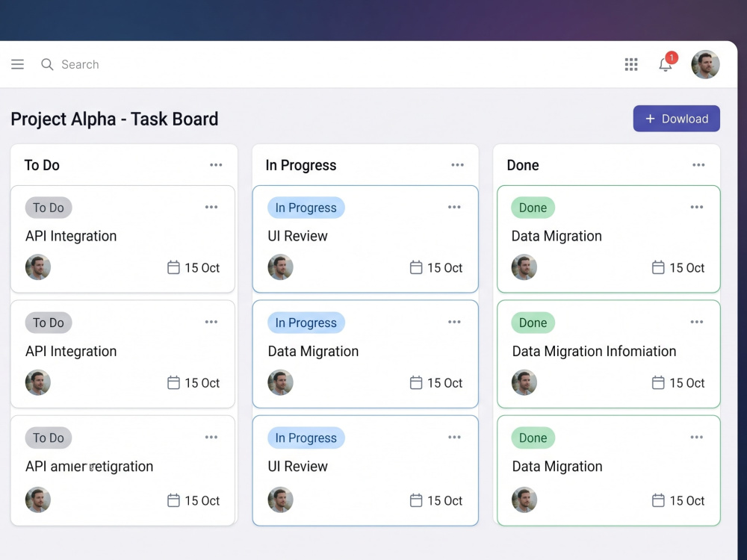Viewport: 747px width, 560px height.
Task: Open options on the 'API amıer retigration' card
Action: point(211,437)
